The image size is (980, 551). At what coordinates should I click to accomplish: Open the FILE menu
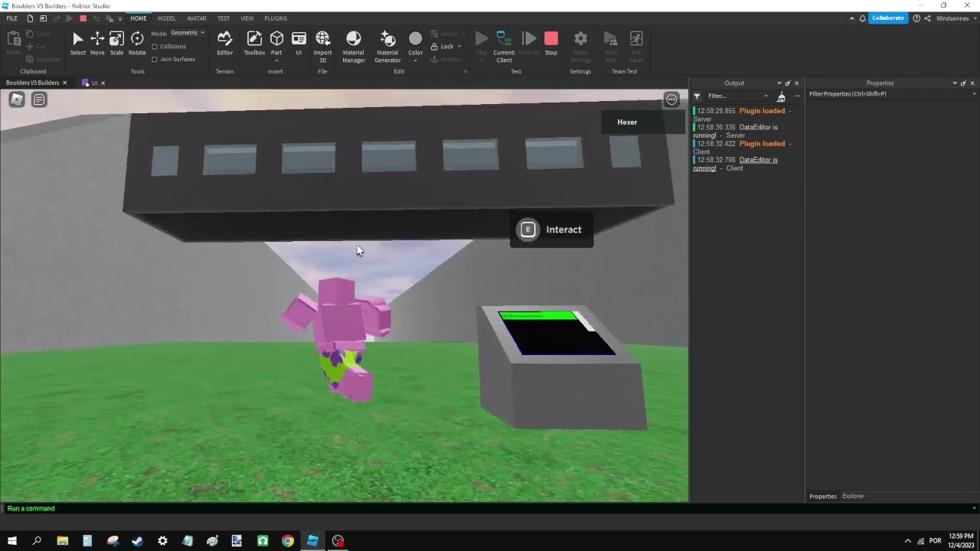click(12, 18)
